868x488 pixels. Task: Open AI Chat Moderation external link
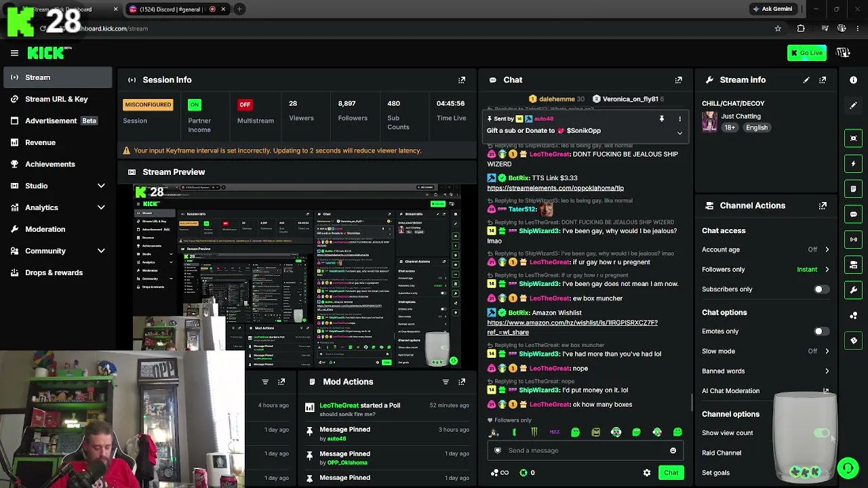[x=826, y=391]
